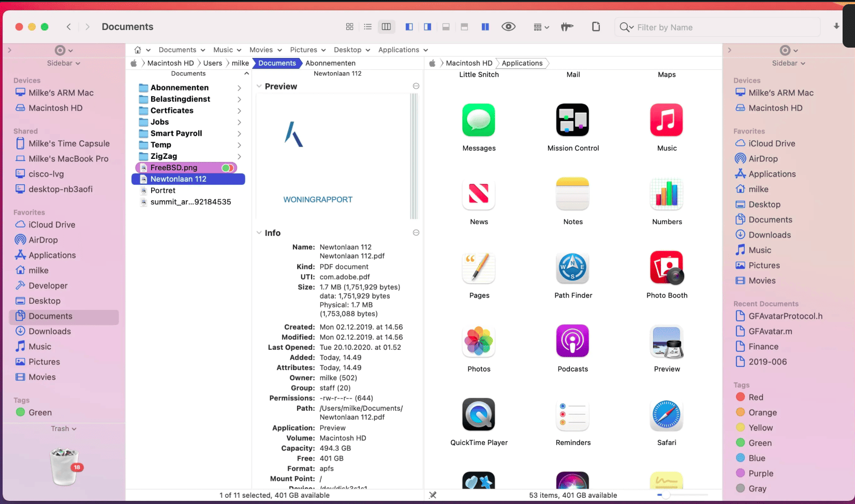Open Reminders application icon
This screenshot has height=504, width=855.
[573, 414]
